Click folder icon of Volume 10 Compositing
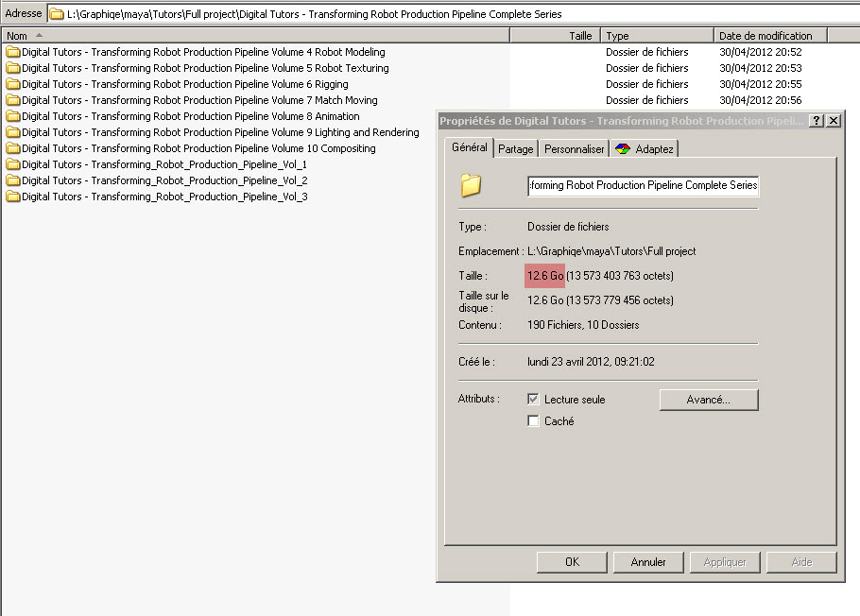Image resolution: width=860 pixels, height=616 pixels. pos(13,148)
